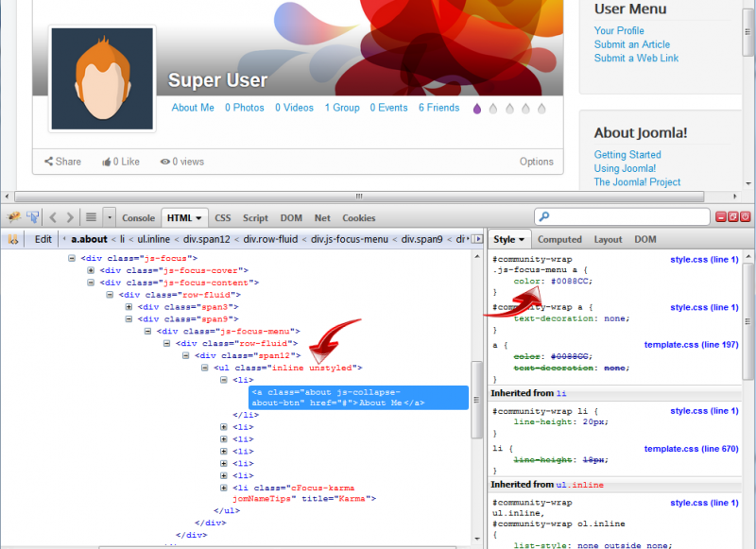This screenshot has width=756, height=549.
Task: Switch to the Console panel
Action: (x=138, y=218)
